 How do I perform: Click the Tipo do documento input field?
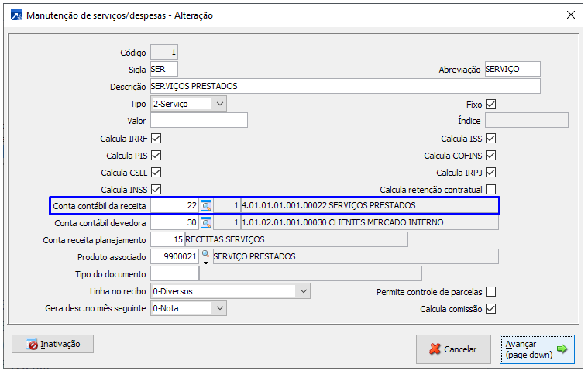point(175,274)
